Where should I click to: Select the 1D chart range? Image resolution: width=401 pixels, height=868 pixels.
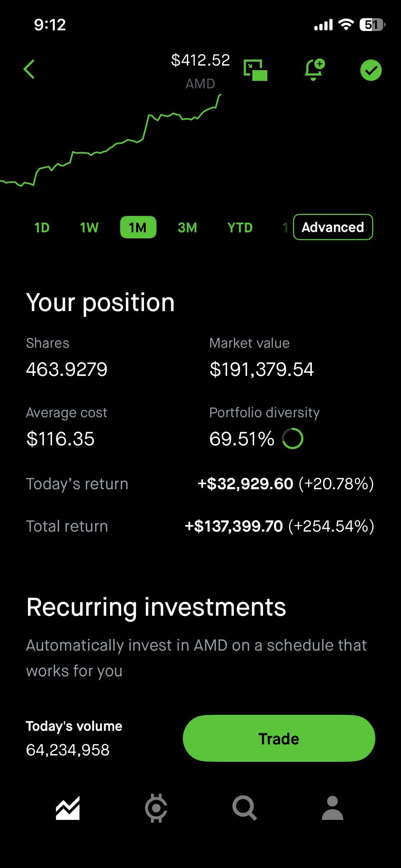coord(42,227)
